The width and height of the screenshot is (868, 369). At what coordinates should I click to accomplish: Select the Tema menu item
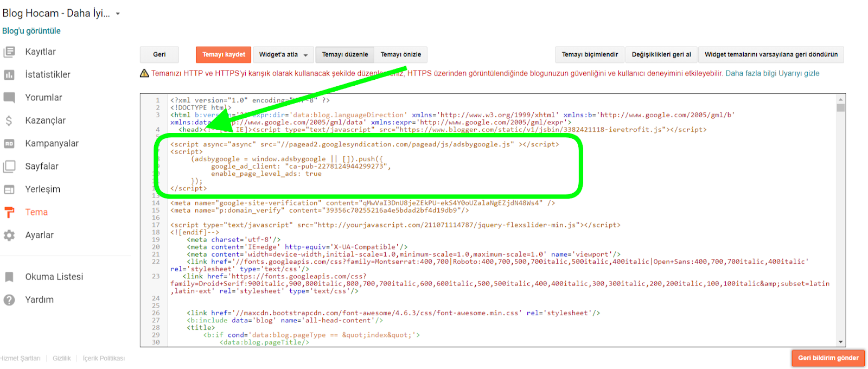36,212
